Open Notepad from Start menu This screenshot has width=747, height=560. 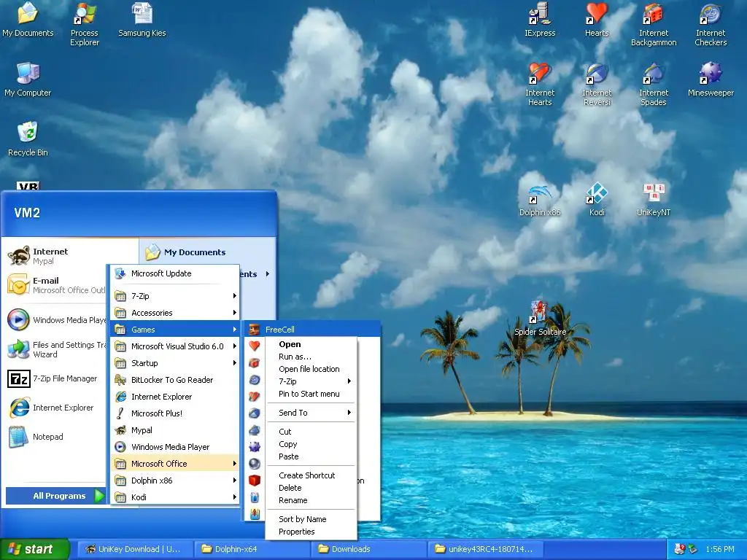point(56,437)
